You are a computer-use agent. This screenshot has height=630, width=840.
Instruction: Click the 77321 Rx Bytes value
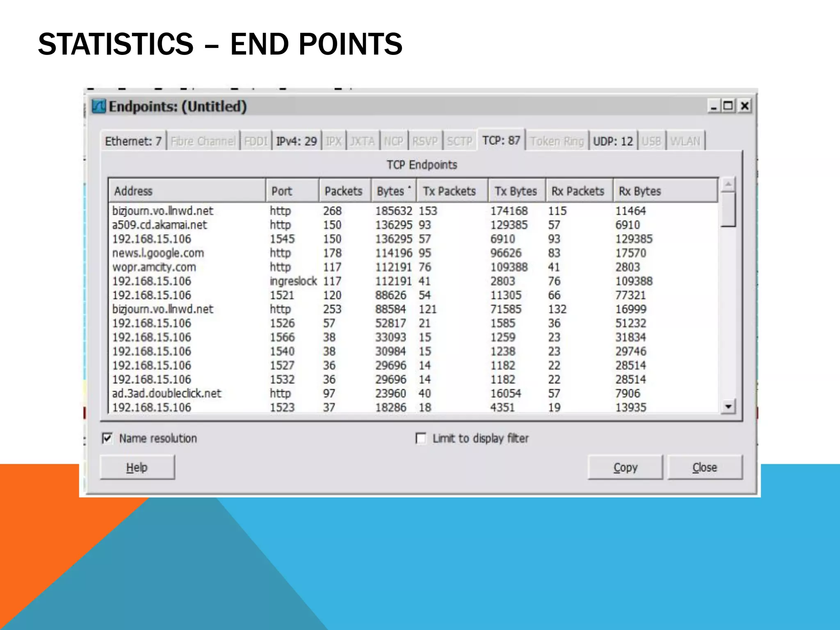630,295
